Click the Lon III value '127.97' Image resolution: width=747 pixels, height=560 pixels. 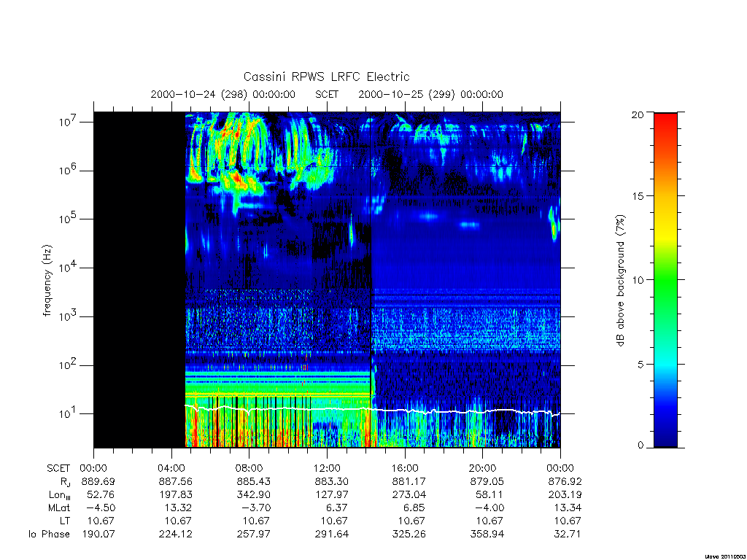point(332,495)
